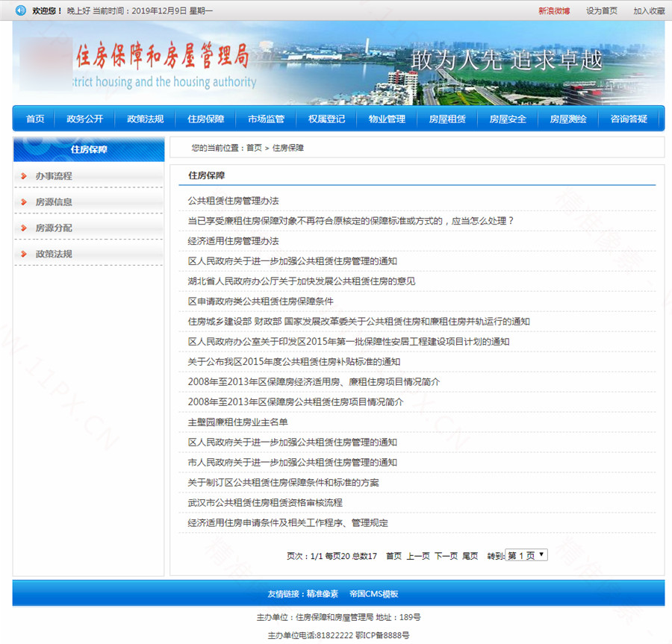Select 物业管理 in the navigation bar
672x644 pixels.
[387, 119]
